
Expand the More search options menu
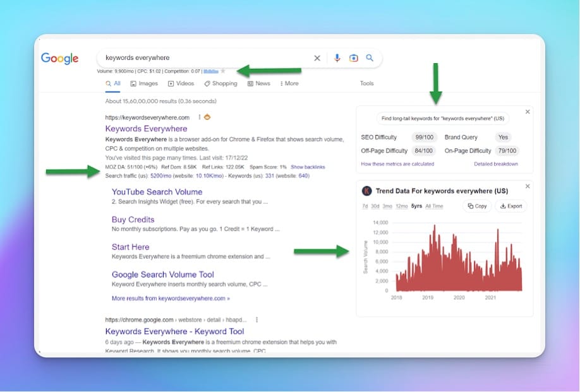(289, 83)
